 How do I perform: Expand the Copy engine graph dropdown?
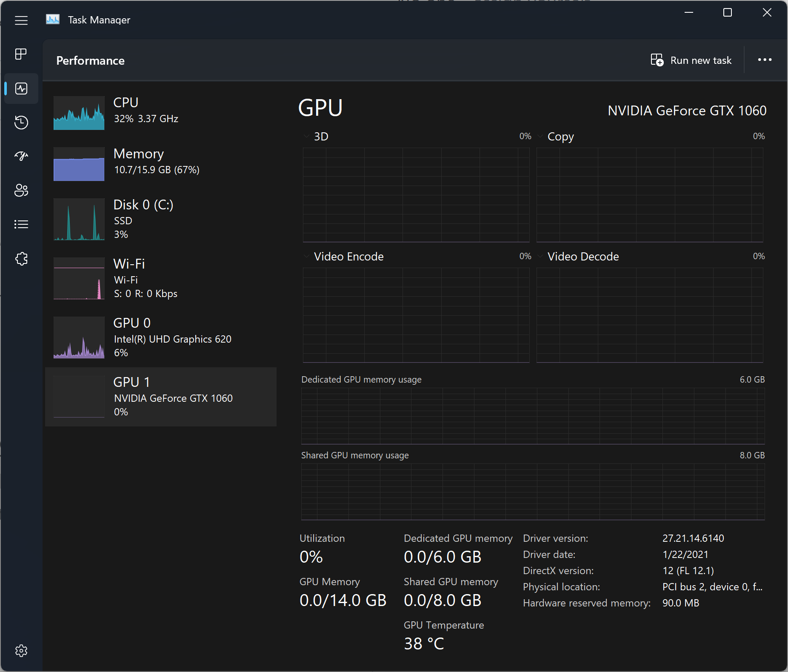[x=540, y=137]
